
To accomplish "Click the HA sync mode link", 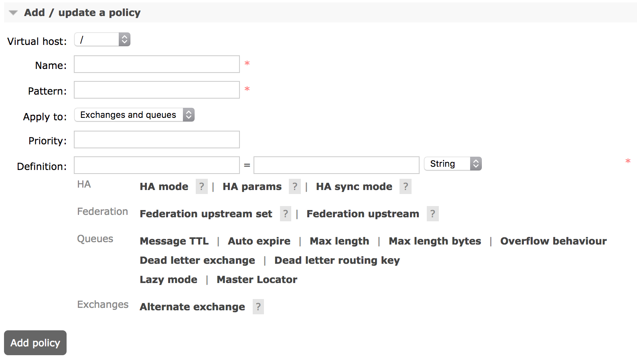I will click(x=354, y=186).
